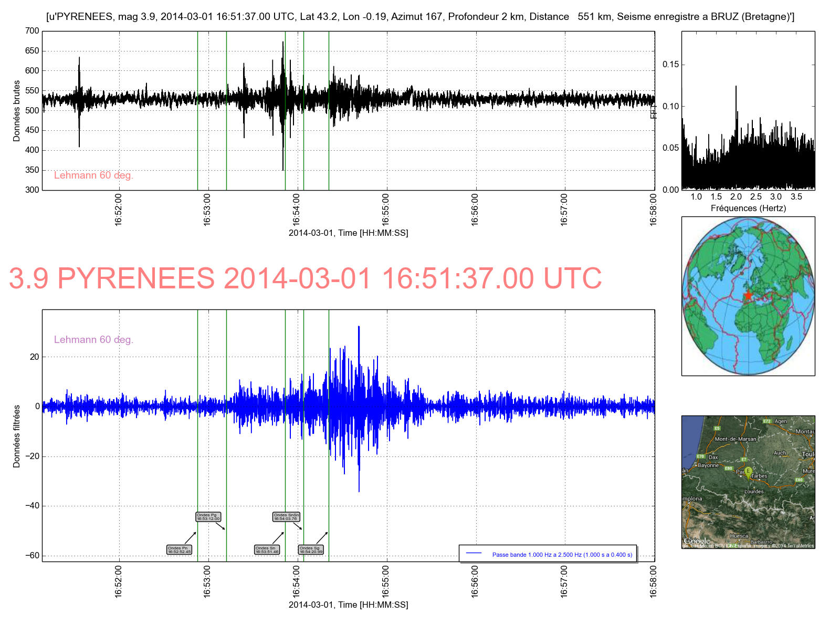Click the E70 road badge near Dax
The height and width of the screenshot is (624, 840).
(x=700, y=456)
